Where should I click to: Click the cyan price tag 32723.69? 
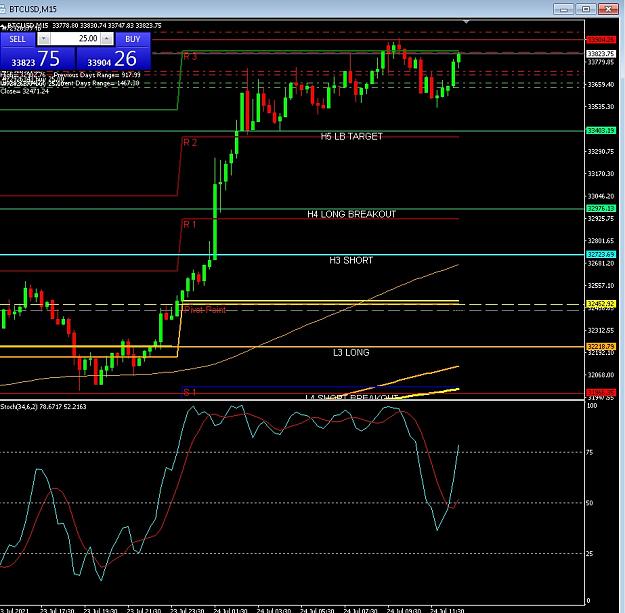click(x=601, y=254)
